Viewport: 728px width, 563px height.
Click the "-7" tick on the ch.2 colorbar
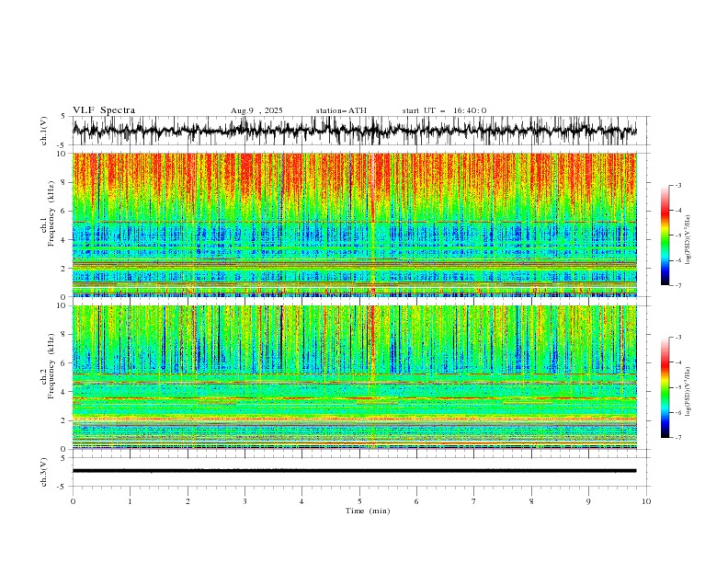click(678, 438)
